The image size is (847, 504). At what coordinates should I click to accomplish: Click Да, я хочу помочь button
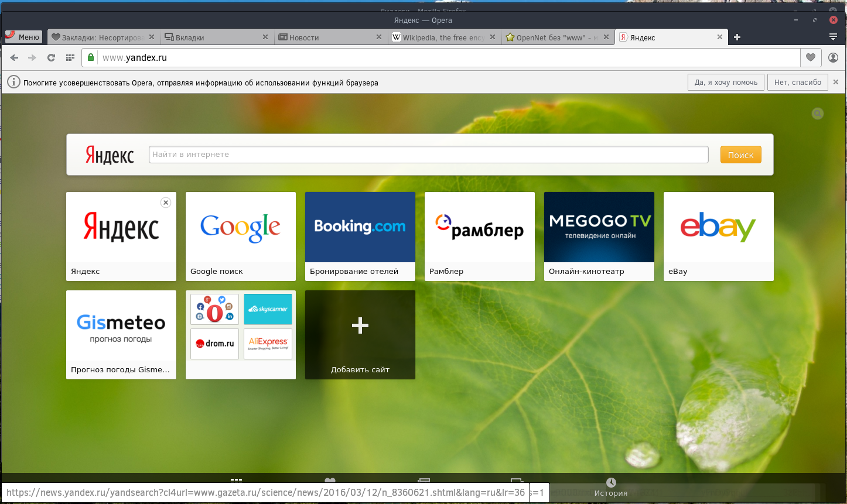tap(726, 83)
